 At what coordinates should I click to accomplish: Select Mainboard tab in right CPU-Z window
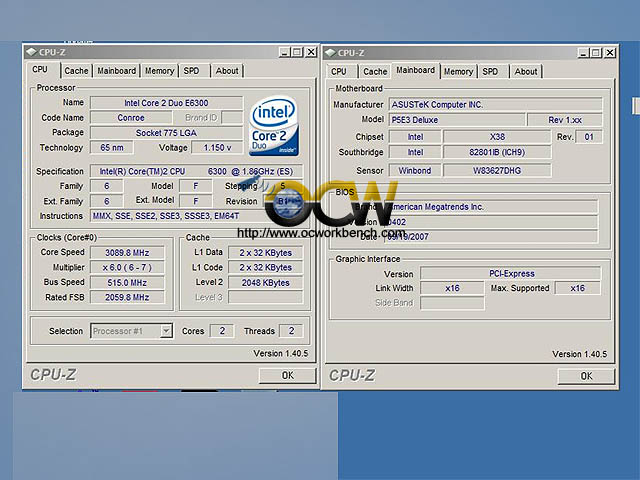(416, 70)
